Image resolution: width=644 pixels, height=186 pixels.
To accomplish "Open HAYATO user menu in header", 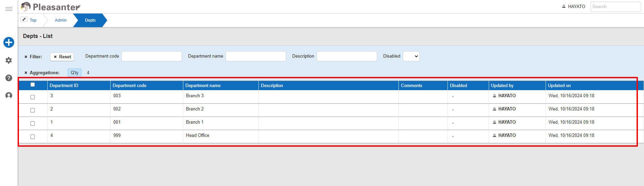I will pyautogui.click(x=574, y=6).
